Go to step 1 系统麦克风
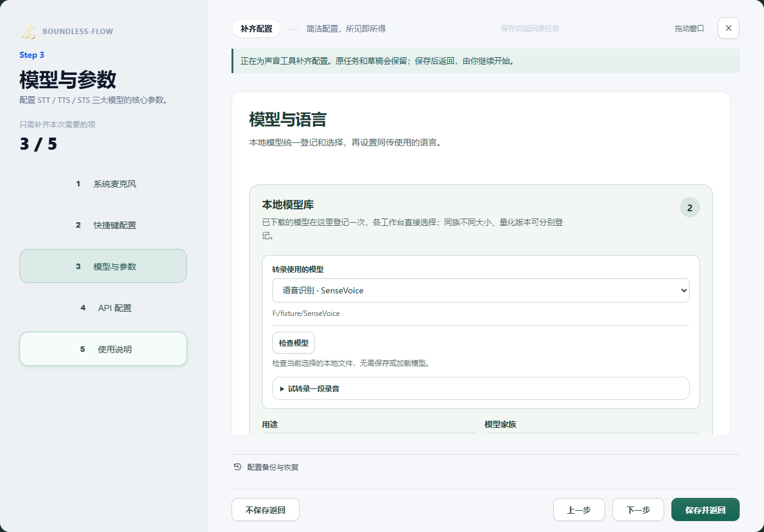Viewport: 764px width, 532px height. coord(103,184)
